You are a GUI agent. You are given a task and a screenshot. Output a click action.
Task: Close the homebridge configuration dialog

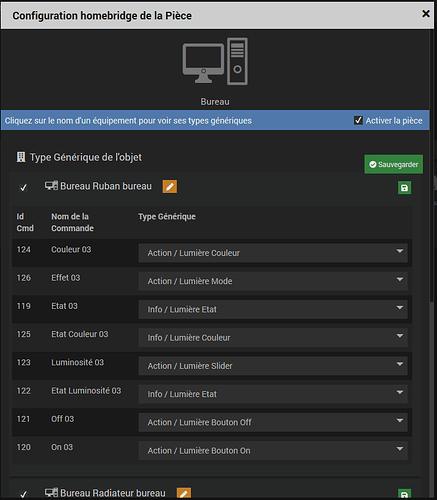426,14
